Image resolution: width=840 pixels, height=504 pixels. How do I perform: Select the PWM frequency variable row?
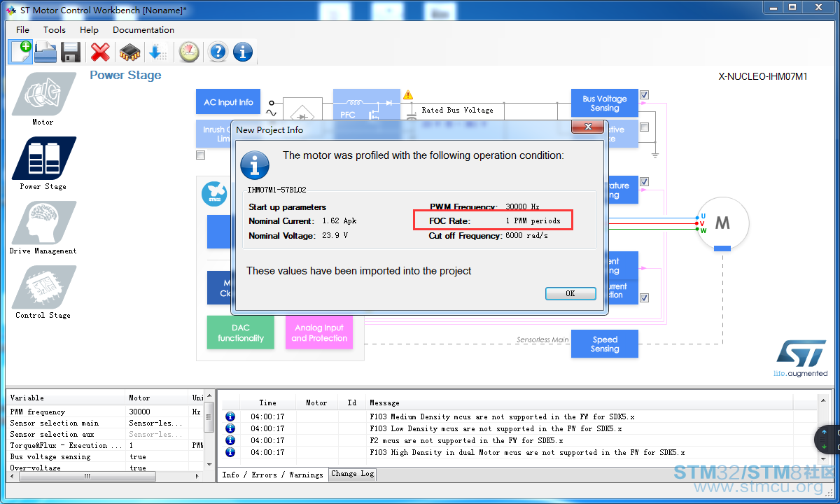tap(105, 412)
